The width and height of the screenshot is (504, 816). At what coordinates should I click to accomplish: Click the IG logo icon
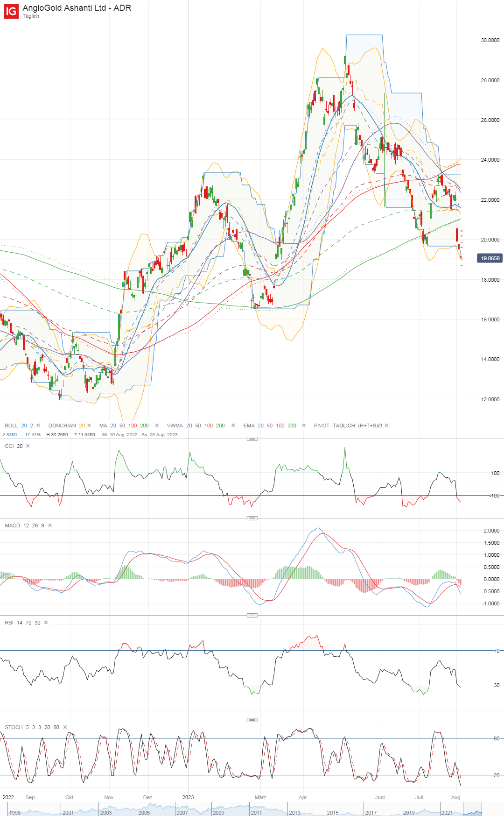point(11,11)
